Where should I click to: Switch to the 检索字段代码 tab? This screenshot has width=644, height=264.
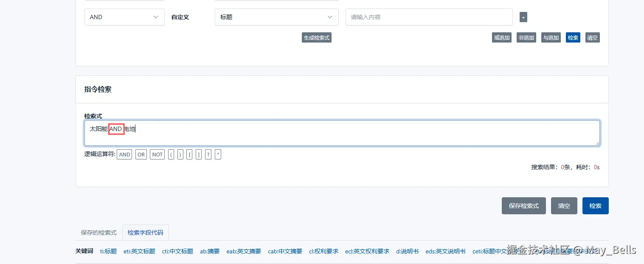tap(146, 233)
